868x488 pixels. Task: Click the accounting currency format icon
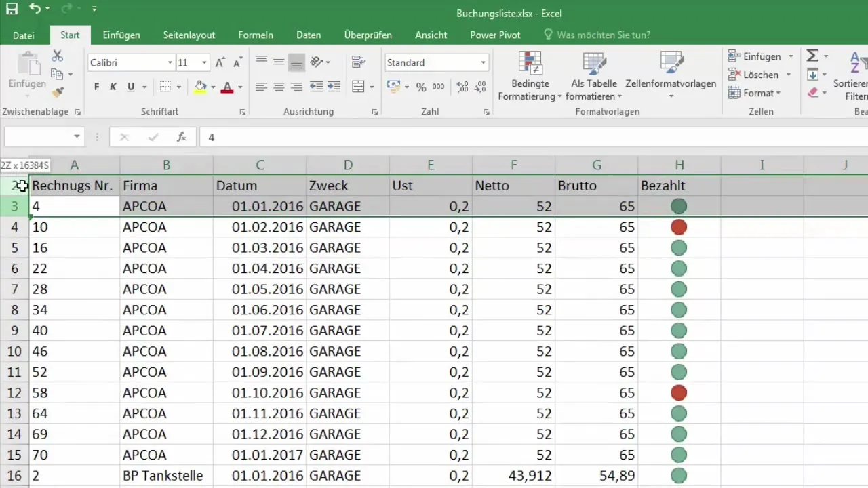coord(393,87)
